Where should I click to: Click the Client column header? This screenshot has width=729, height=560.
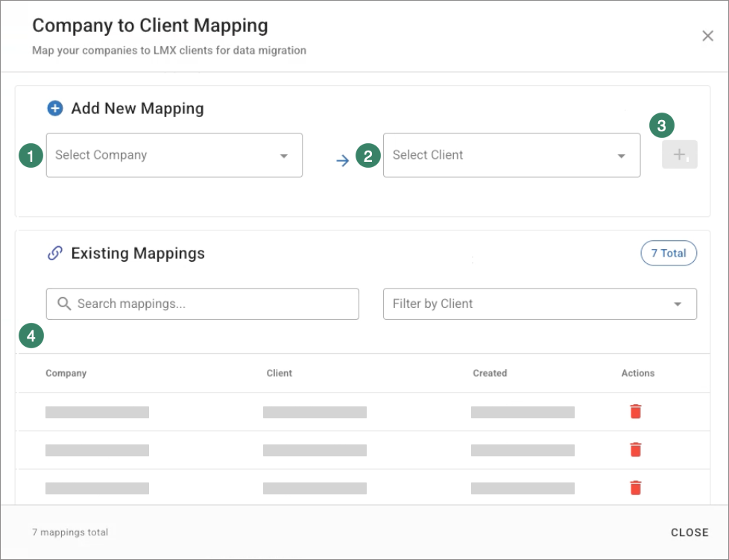[280, 373]
